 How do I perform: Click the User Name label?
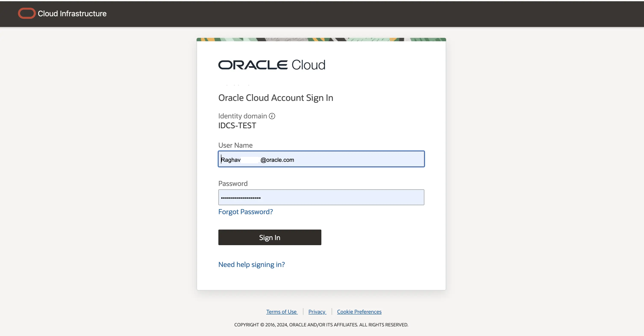tap(235, 145)
